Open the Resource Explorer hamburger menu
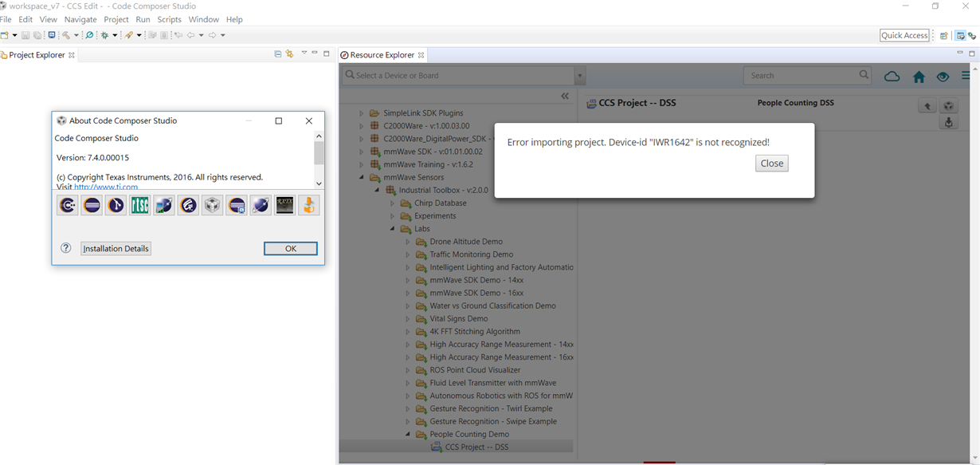Image resolution: width=980 pixels, height=465 pixels. (x=966, y=76)
